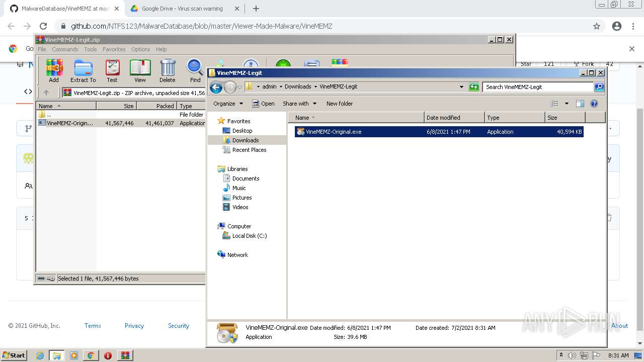644x362 pixels.
Task: Sort Explorer files by Date modified
Action: [454, 118]
